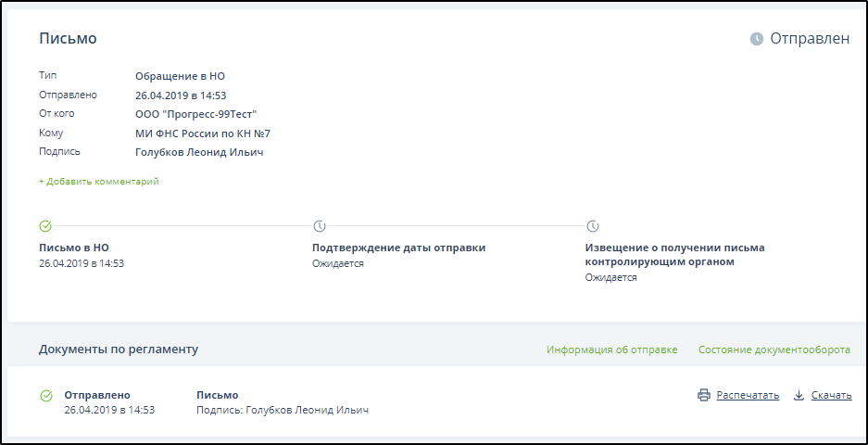The width and height of the screenshot is (868, 445).
Task: Click the Письмо document name in list
Action: click(x=218, y=395)
